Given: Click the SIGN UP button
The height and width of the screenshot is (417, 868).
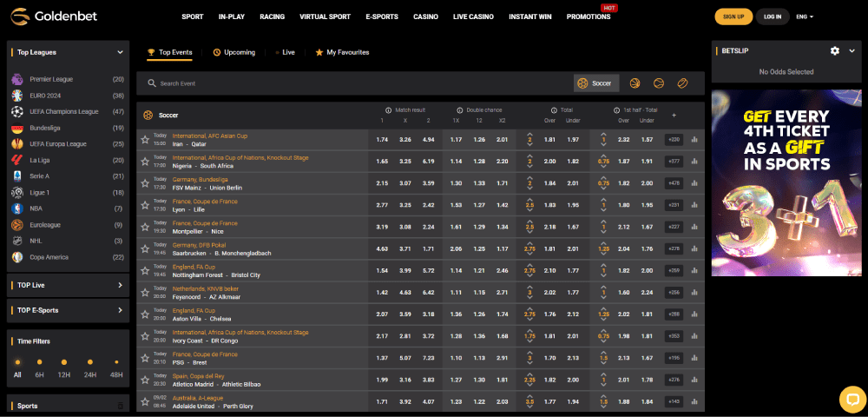Looking at the screenshot, I should point(733,17).
